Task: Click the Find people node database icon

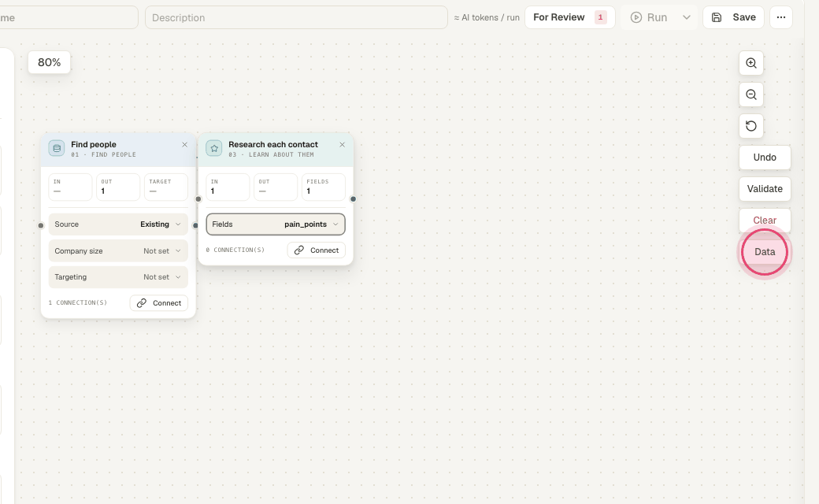Action: point(57,148)
